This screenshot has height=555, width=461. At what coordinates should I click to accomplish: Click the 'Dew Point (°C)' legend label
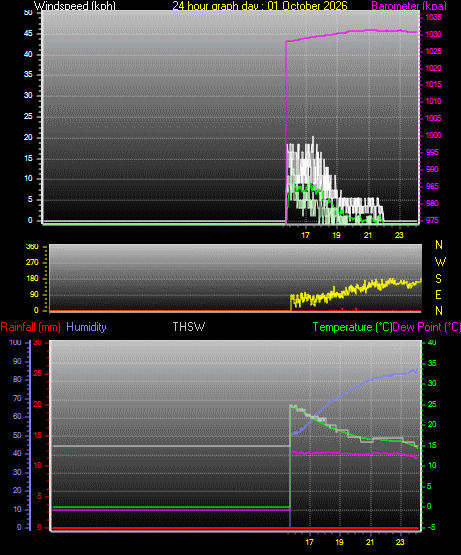(427, 327)
